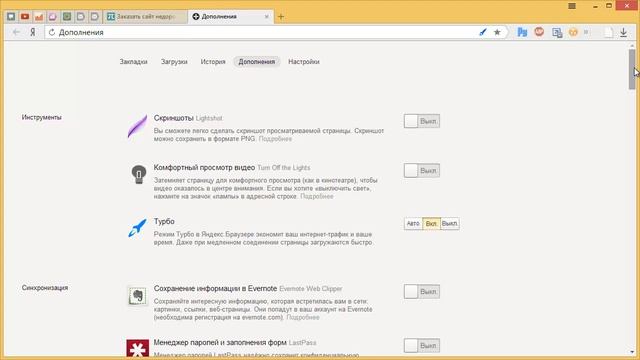Close the Дополнения browser tab
640x360 pixels.
tap(267, 17)
